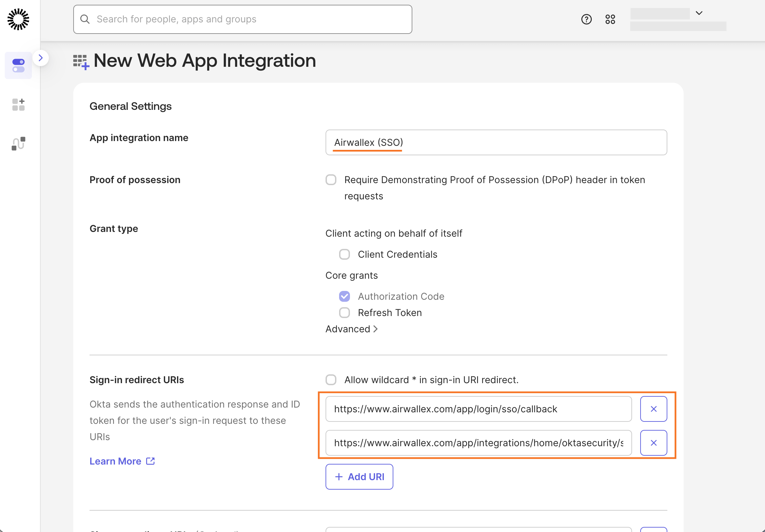Click the "Proof of possession" label
The width and height of the screenshot is (765, 532).
pyautogui.click(x=135, y=180)
